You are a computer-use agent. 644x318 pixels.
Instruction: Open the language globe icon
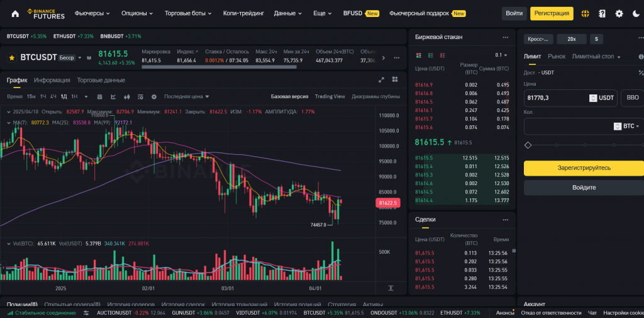pyautogui.click(x=586, y=14)
